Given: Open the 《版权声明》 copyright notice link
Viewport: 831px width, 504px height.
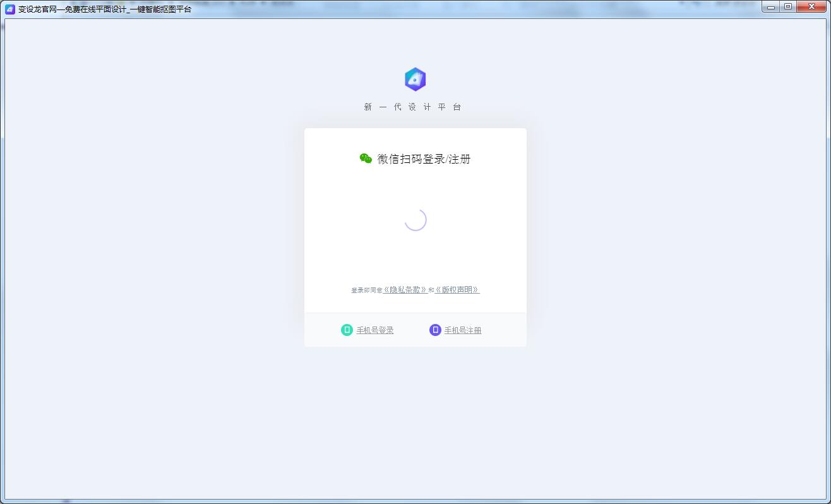Looking at the screenshot, I should 457,290.
